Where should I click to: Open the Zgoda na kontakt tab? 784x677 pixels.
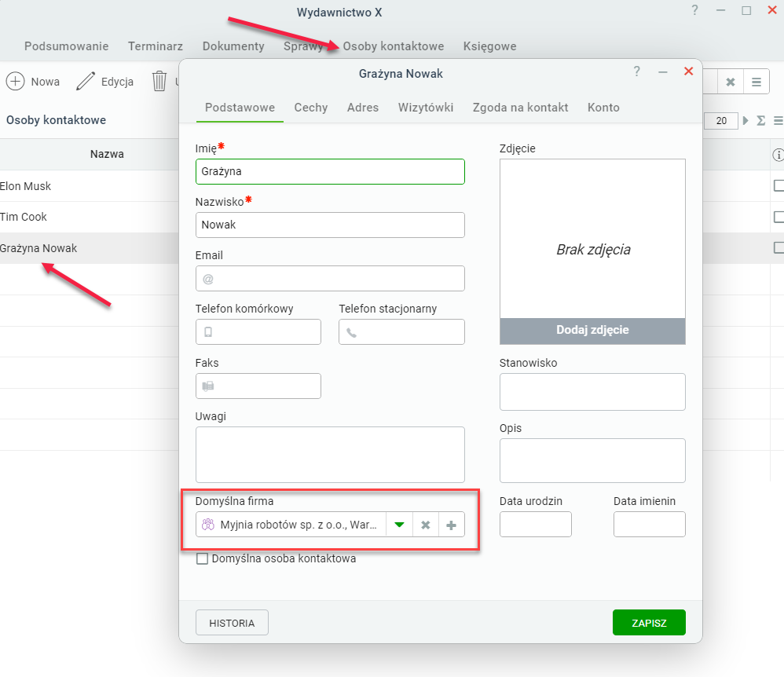[521, 108]
